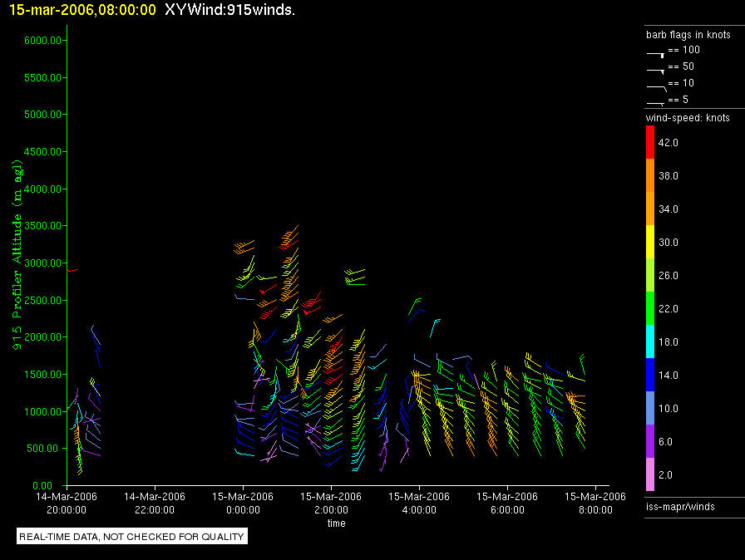Click the 5500.00 altitude tick label
The height and width of the screenshot is (560, 745).
pos(42,77)
